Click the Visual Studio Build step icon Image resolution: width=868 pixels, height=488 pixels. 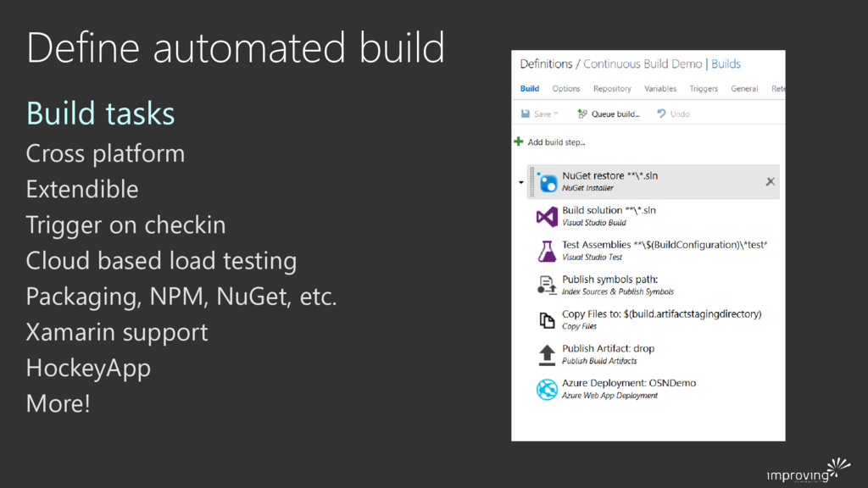[x=547, y=216]
